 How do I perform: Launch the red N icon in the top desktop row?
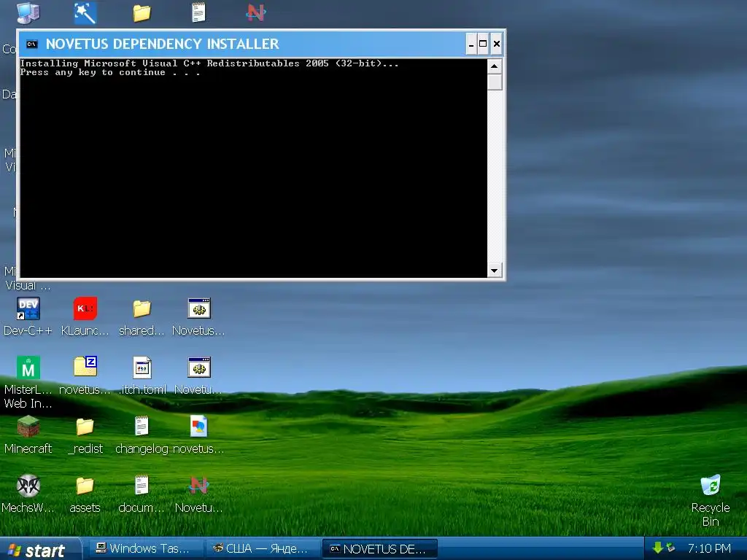[x=256, y=13]
